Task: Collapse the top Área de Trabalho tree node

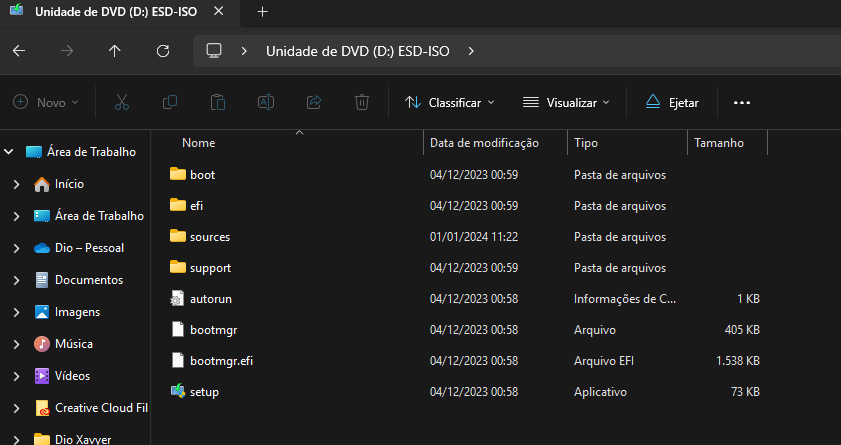Action: 9,152
